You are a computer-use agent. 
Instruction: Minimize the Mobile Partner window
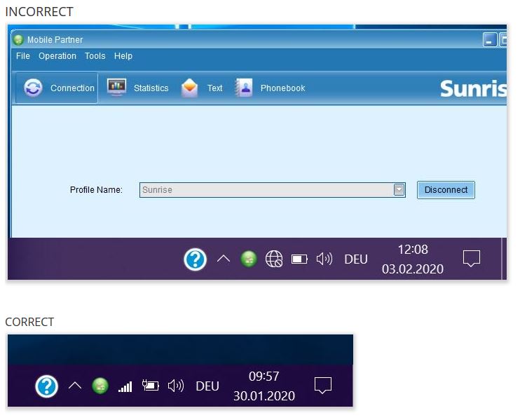489,40
